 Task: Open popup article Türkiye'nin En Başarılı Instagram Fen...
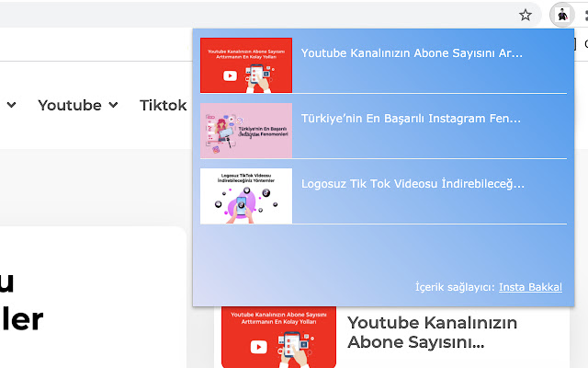click(x=411, y=119)
